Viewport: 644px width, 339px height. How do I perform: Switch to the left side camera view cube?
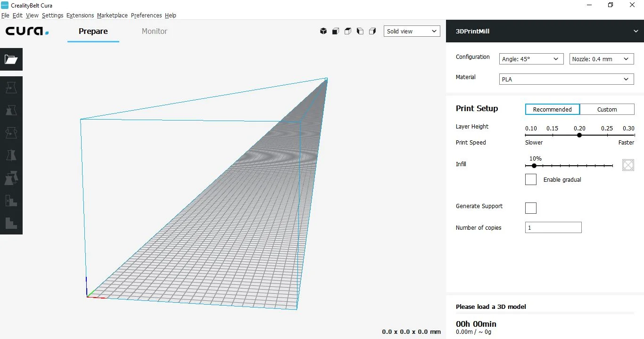click(x=360, y=31)
